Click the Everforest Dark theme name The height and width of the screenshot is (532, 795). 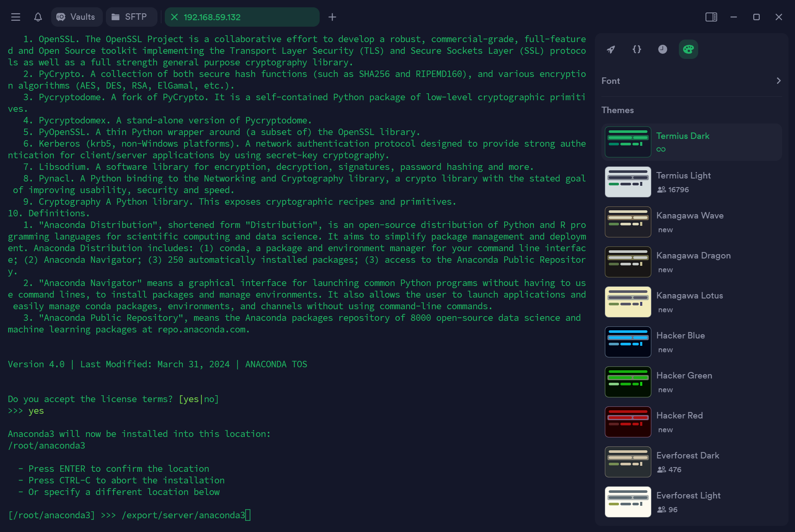pyautogui.click(x=687, y=455)
